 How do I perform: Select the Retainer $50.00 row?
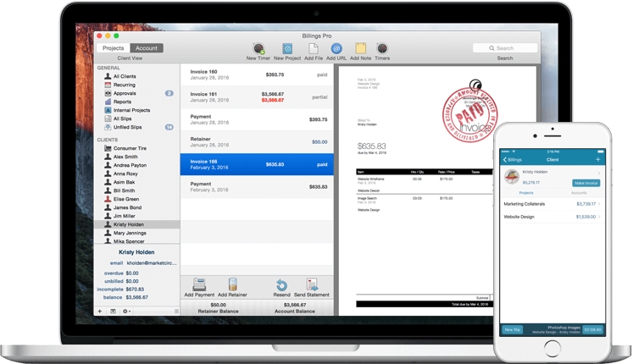257,142
